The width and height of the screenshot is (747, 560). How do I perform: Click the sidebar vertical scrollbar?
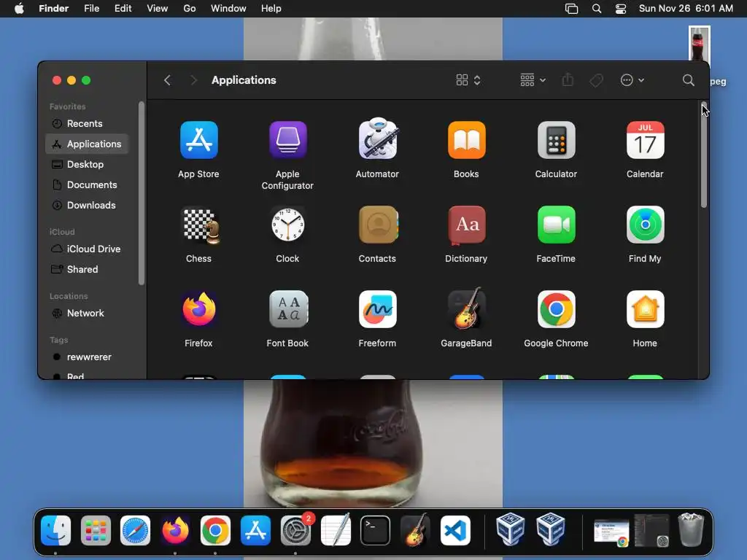pyautogui.click(x=141, y=192)
